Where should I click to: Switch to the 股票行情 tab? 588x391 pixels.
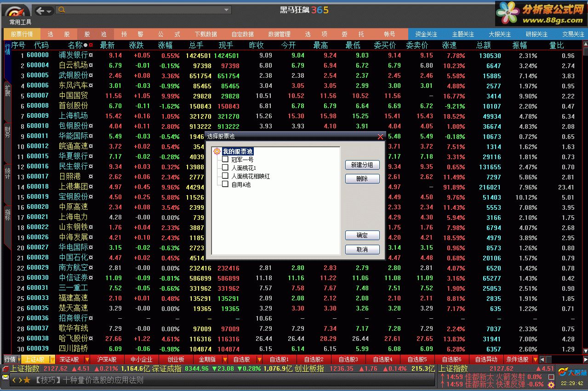(22, 34)
